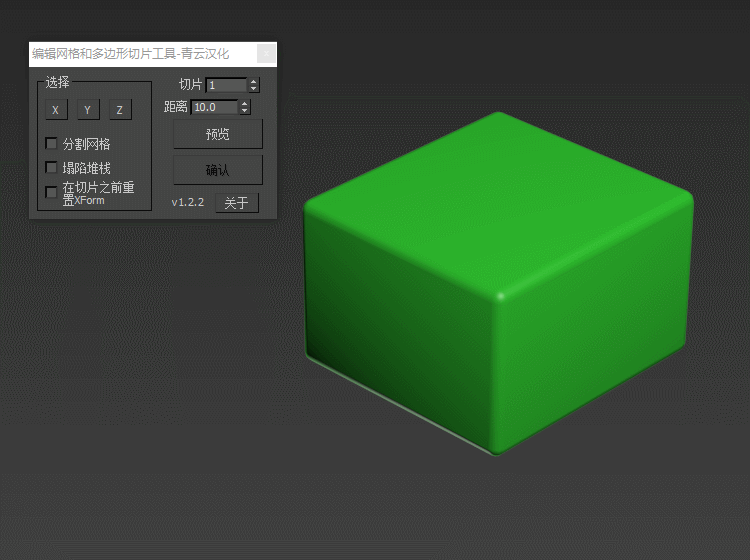
Task: Click the v1.2.2 version label
Action: click(x=187, y=203)
